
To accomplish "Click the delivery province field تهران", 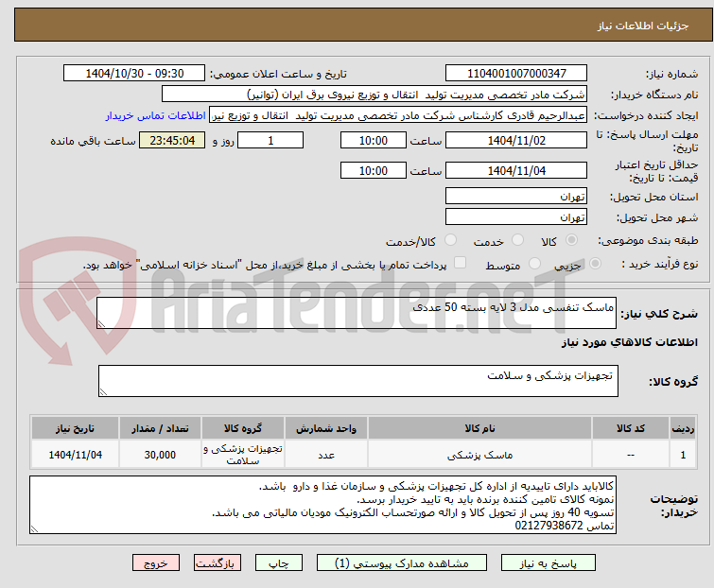I will tap(516, 196).
